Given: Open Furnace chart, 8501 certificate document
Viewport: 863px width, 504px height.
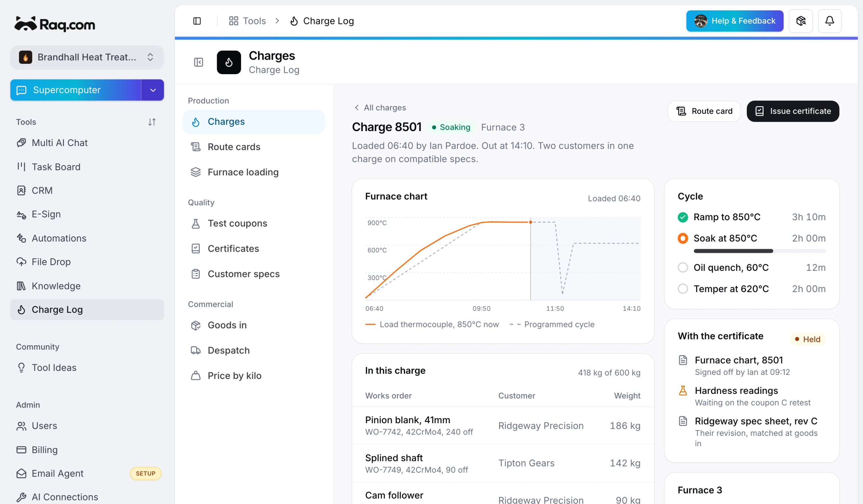Looking at the screenshot, I should pos(752,365).
